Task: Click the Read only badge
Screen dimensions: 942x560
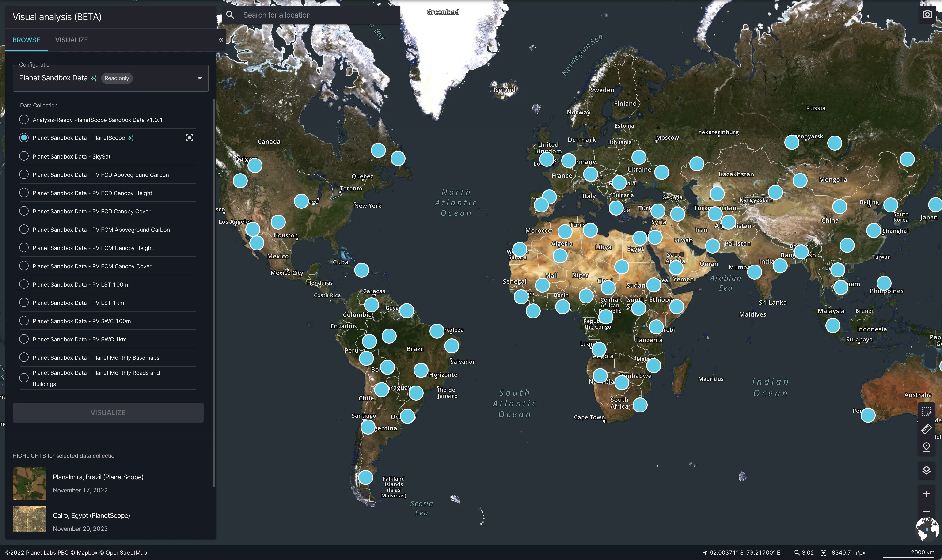Action: 117,78
